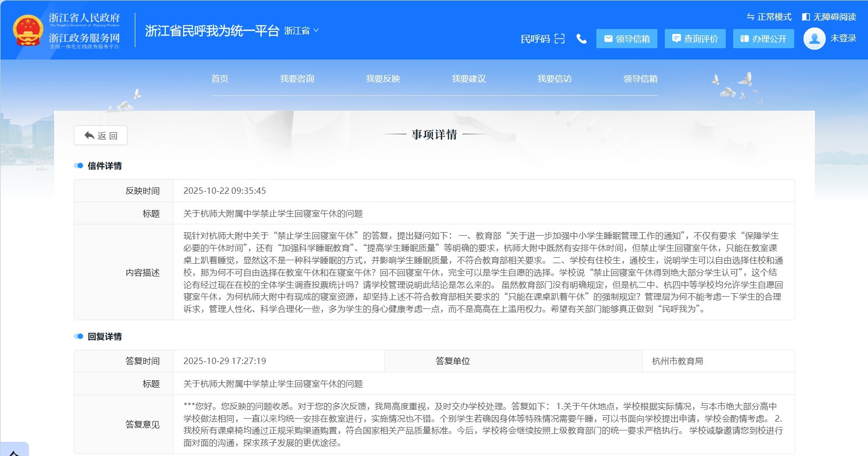868x456 pixels.
Task: Click the chat bubble icon in 查询评价
Action: (677, 38)
